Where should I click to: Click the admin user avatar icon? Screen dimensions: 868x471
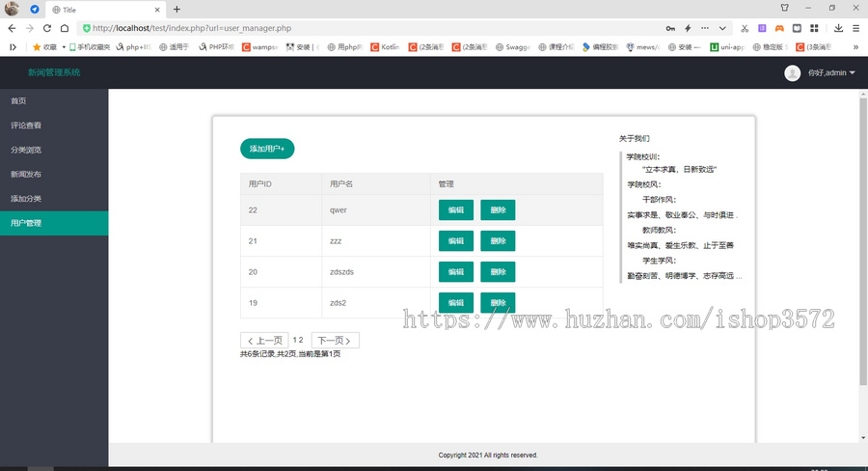pyautogui.click(x=792, y=73)
